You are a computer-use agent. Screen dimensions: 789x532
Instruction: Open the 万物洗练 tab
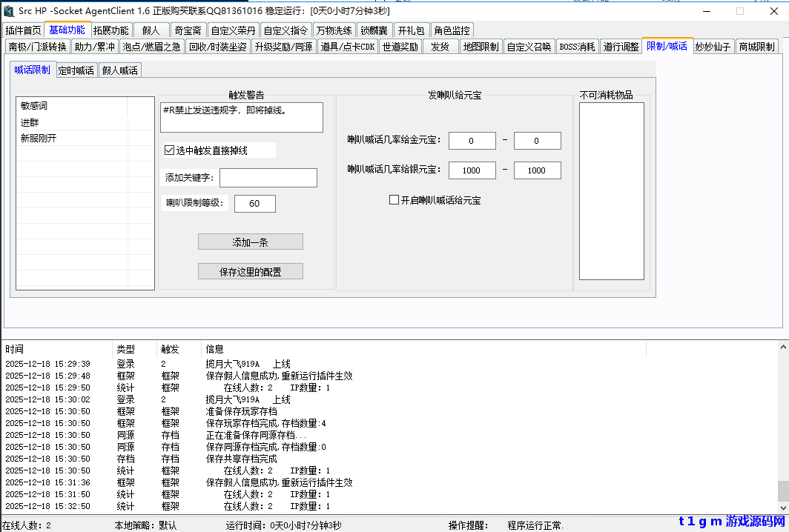tap(334, 30)
